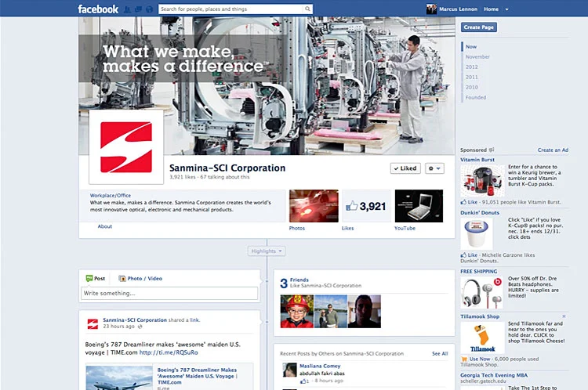
Task: Click the Boeing airplane article thumbnail
Action: [119, 378]
